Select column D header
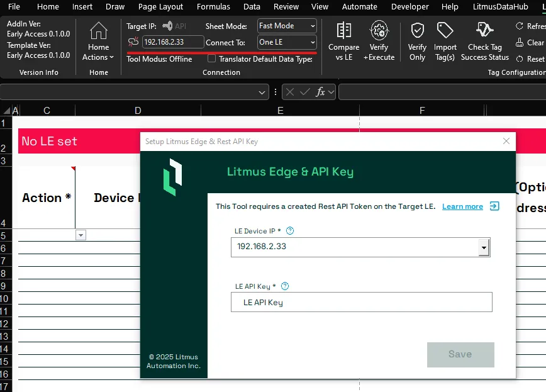 pyautogui.click(x=138, y=111)
